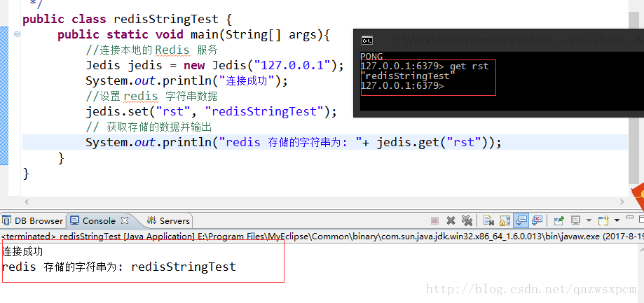The image size is (644, 303).
Task: Click the jedis.set("rst", ...) code line
Action: tap(211, 111)
